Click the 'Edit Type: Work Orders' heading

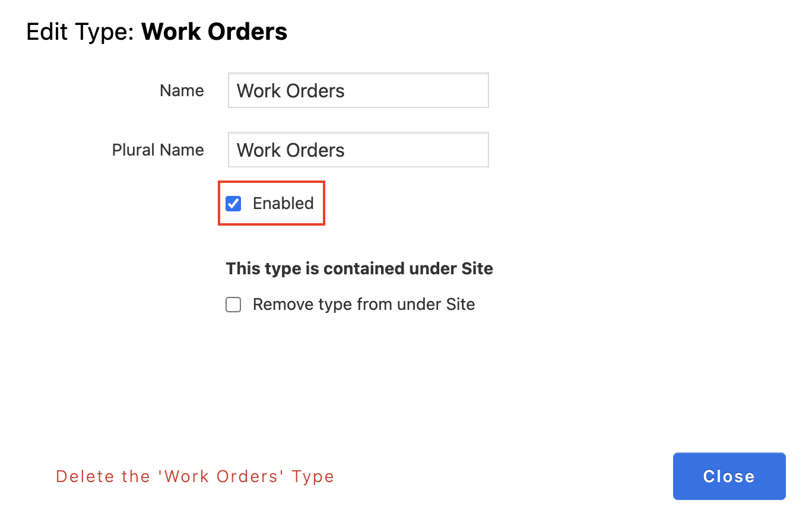[157, 31]
